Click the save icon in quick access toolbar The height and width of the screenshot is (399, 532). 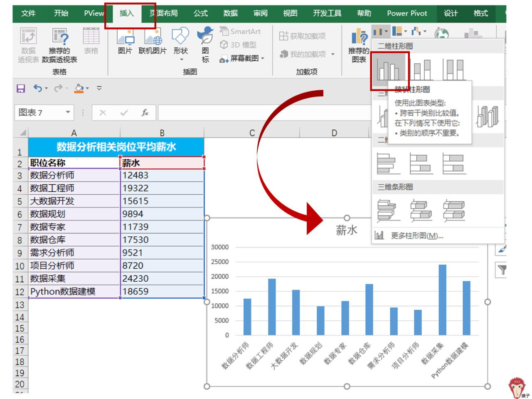pos(21,88)
